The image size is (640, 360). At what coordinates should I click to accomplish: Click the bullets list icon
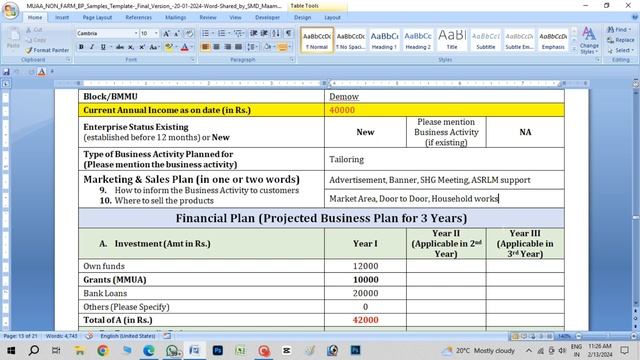click(205, 33)
